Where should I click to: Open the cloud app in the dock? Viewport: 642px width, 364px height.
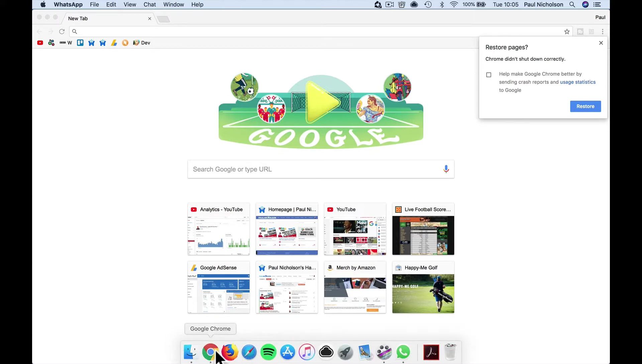point(326,352)
